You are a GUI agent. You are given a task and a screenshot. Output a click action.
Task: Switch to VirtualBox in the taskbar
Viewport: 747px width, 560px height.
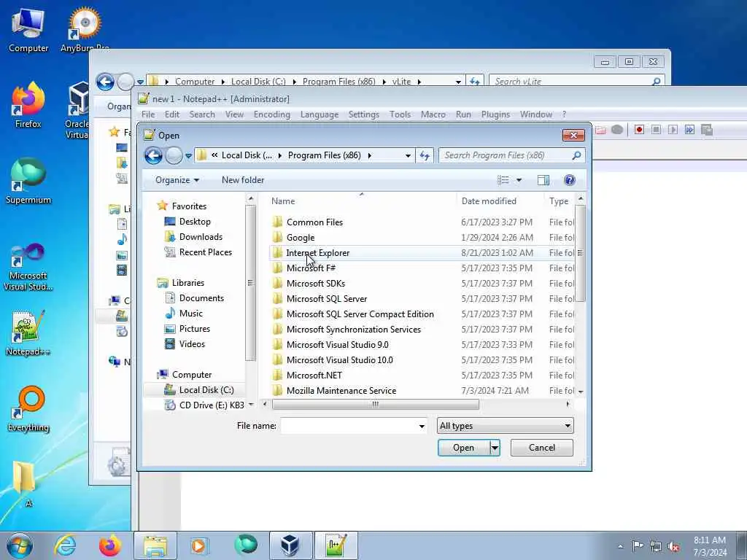click(290, 545)
